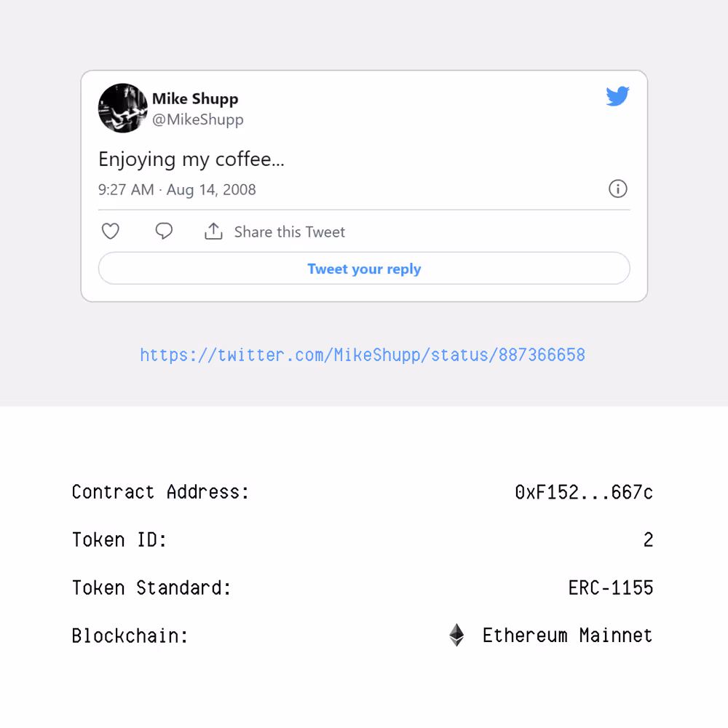
Task: Like the tweet with heart icon
Action: [x=110, y=232]
